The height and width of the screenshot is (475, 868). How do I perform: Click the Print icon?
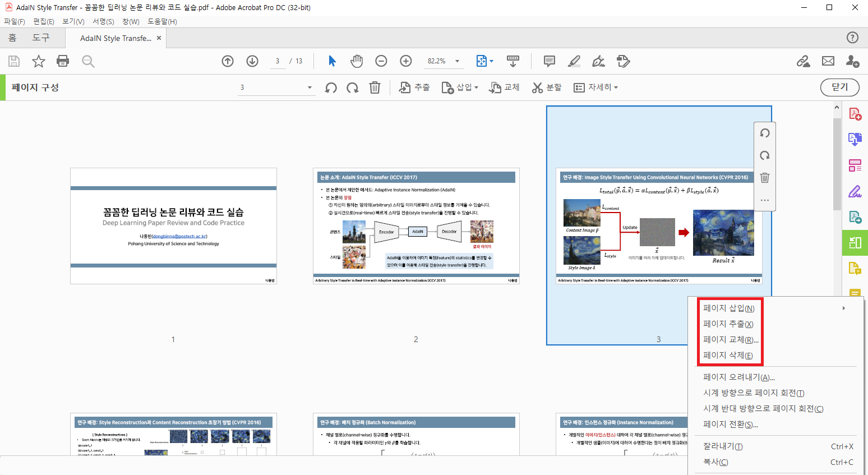pyautogui.click(x=63, y=61)
